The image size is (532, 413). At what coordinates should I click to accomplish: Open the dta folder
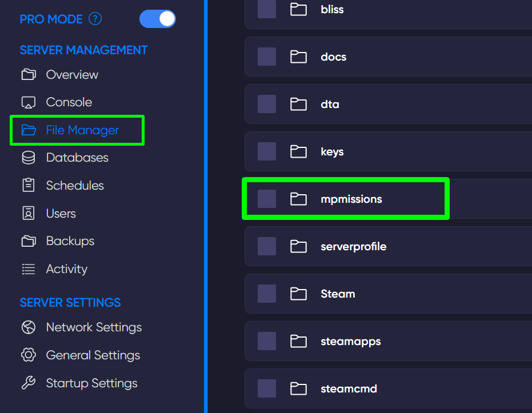(x=330, y=104)
